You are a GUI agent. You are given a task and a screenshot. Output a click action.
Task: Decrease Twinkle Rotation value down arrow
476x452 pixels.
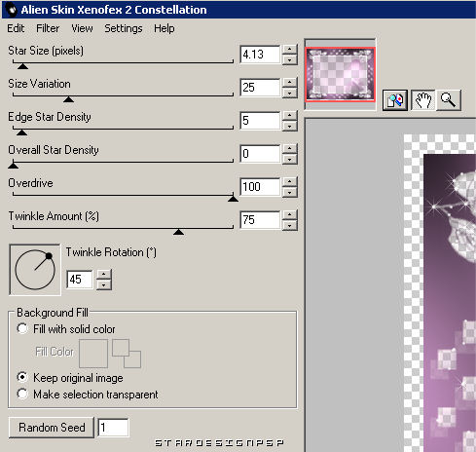(104, 284)
